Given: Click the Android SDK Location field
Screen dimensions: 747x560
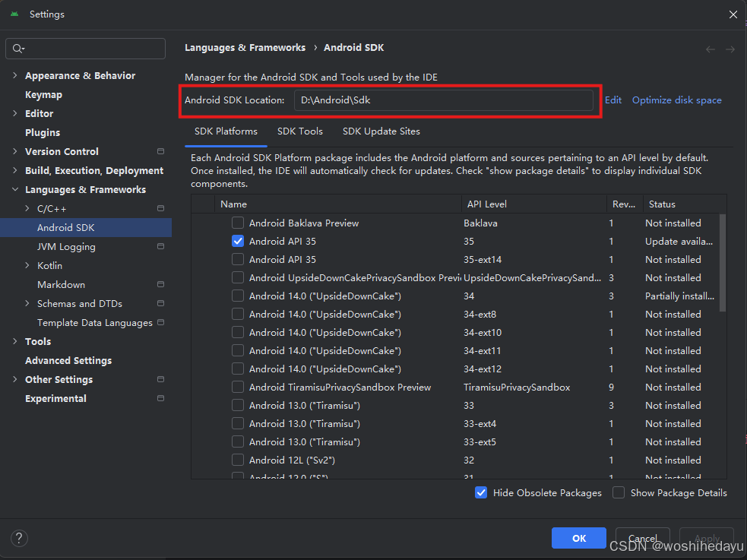Looking at the screenshot, I should [x=444, y=100].
